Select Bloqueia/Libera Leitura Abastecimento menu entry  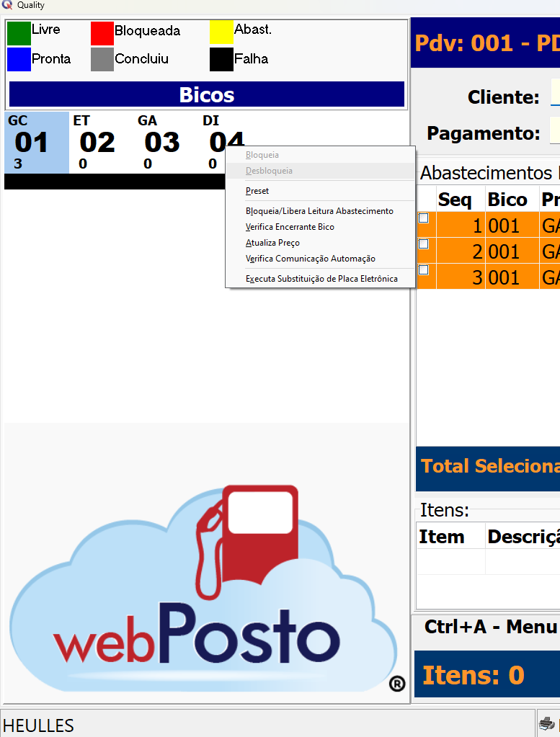coord(320,212)
